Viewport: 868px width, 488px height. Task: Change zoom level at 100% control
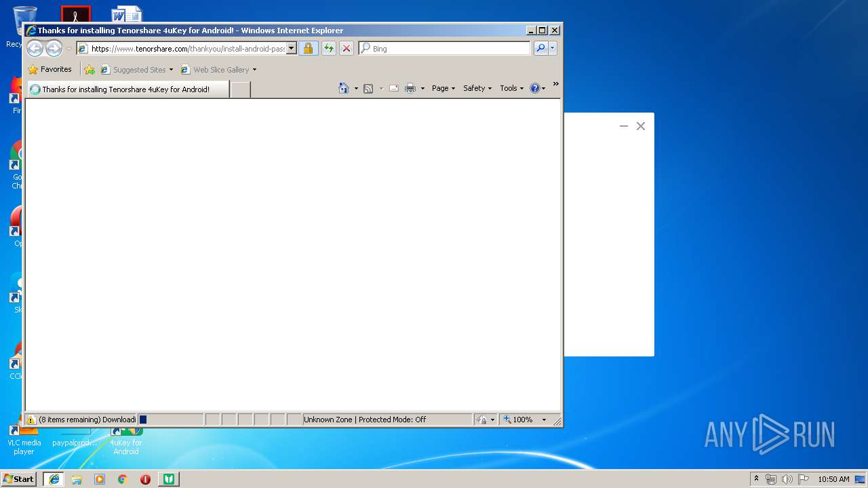[525, 420]
